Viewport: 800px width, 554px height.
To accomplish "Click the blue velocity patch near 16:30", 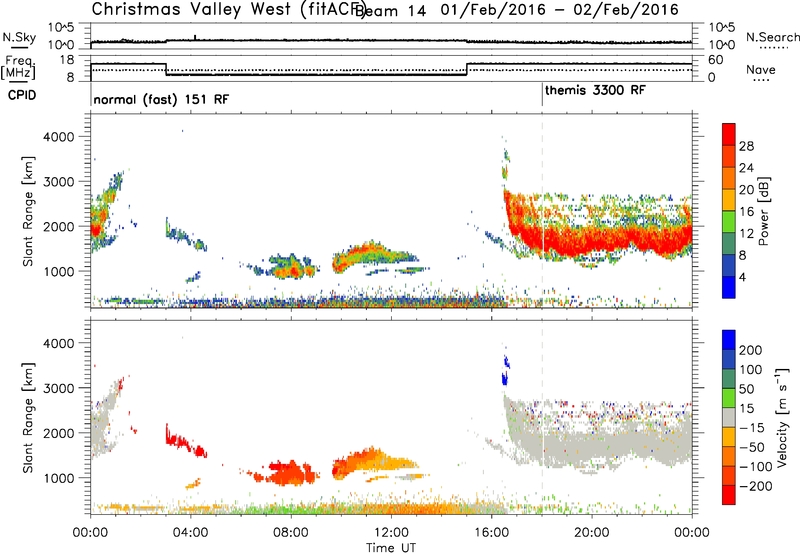I will [x=506, y=370].
